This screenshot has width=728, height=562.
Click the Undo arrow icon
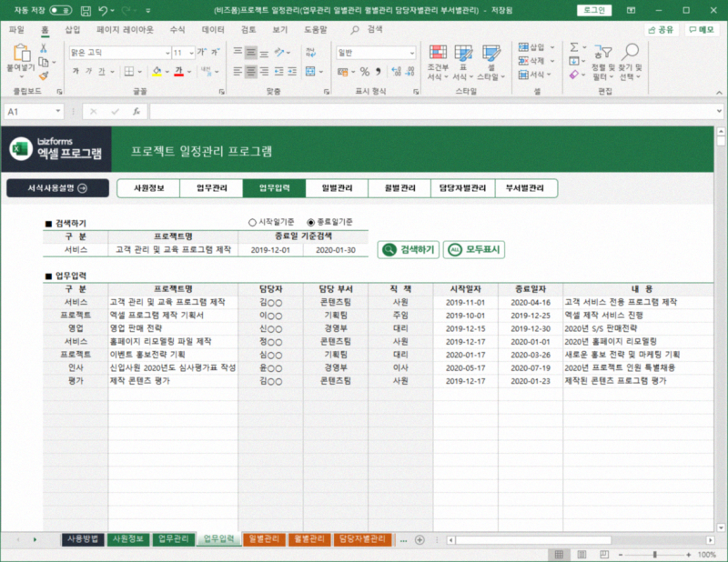click(x=104, y=11)
